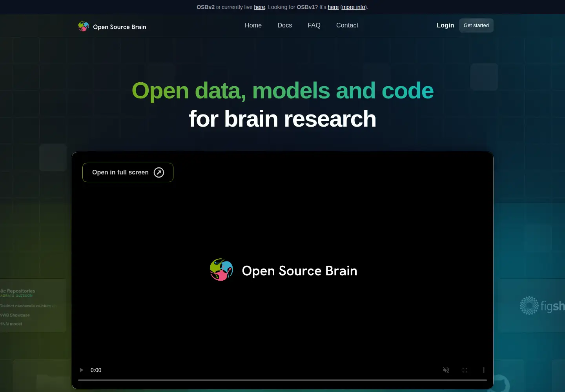Click the video viewport showing Open Source Brain

pos(282,270)
